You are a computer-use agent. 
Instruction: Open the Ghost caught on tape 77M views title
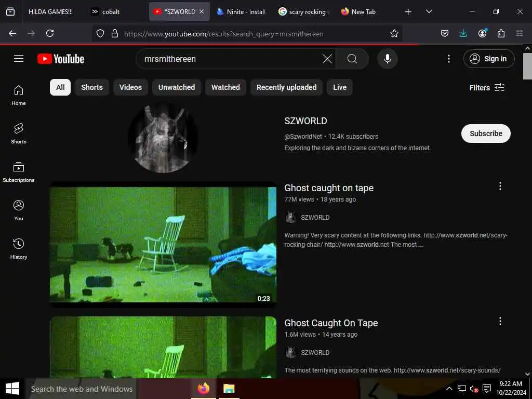tap(329, 188)
